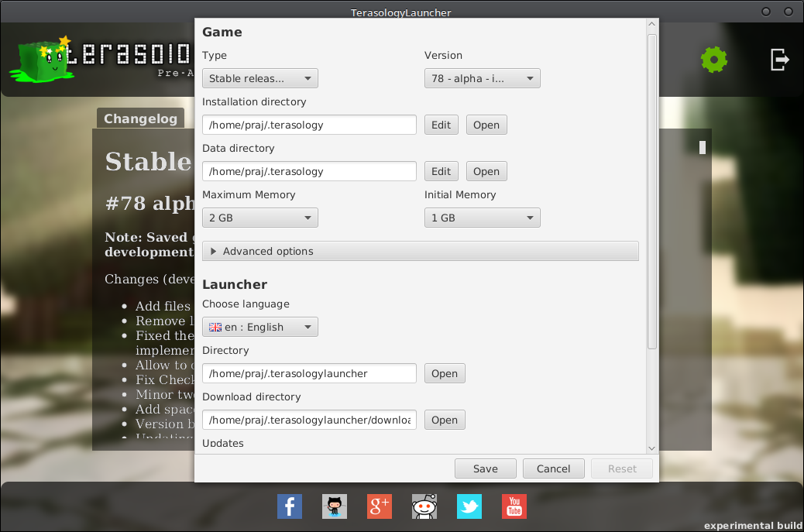The image size is (804, 532).
Task: Click the Download directory path field
Action: [x=309, y=420]
